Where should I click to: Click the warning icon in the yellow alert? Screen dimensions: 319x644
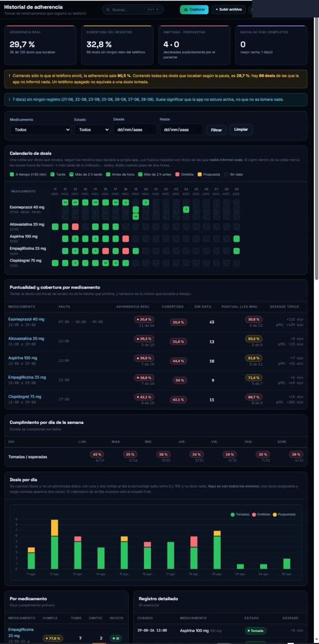pos(10,76)
